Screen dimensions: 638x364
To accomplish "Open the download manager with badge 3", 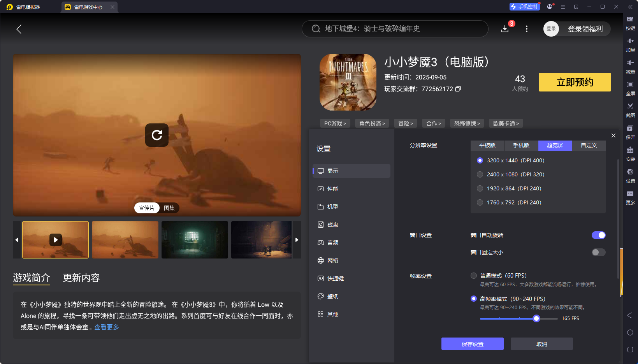I will (x=505, y=29).
